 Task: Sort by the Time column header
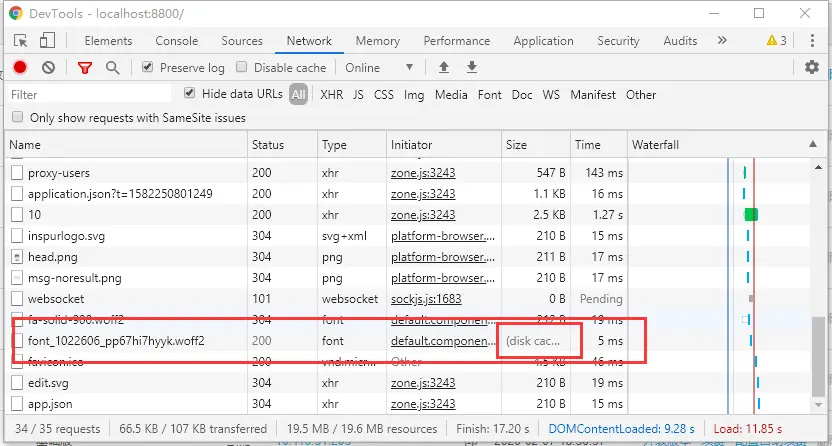599,145
